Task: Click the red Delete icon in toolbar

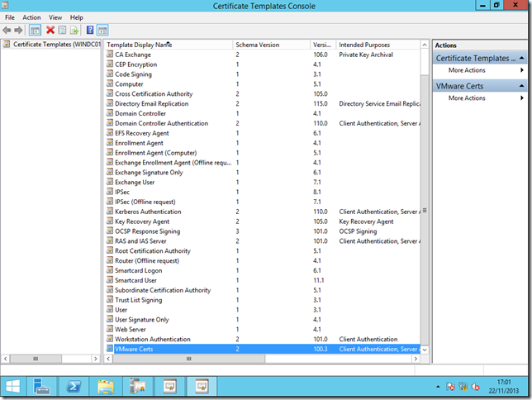Action: coord(50,30)
